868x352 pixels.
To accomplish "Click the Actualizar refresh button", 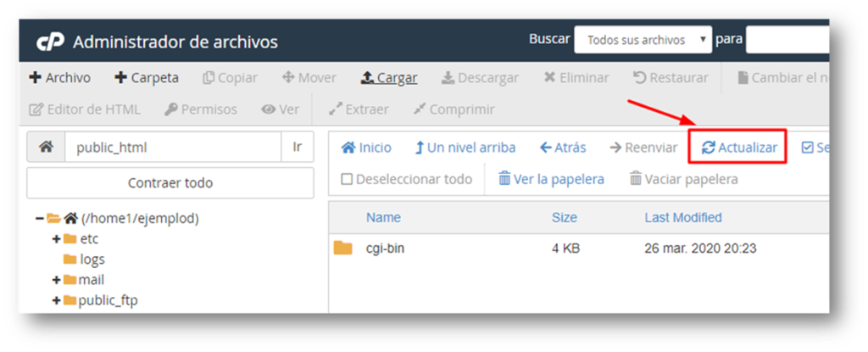I will pos(739,148).
